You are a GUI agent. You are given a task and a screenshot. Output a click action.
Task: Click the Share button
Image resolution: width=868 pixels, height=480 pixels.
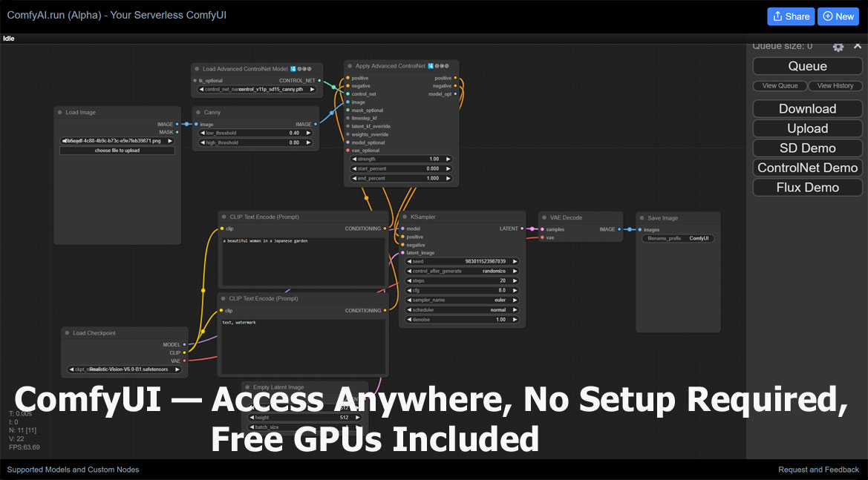click(791, 16)
